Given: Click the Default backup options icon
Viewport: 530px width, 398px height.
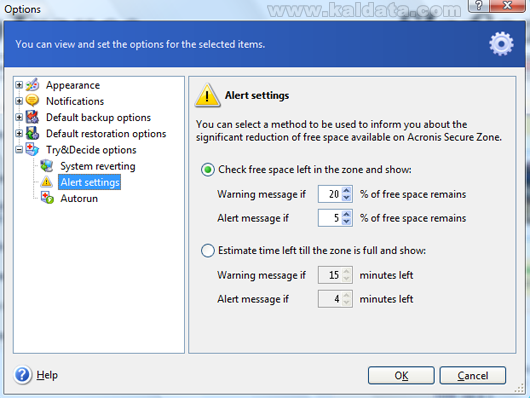Looking at the screenshot, I should pyautogui.click(x=32, y=117).
